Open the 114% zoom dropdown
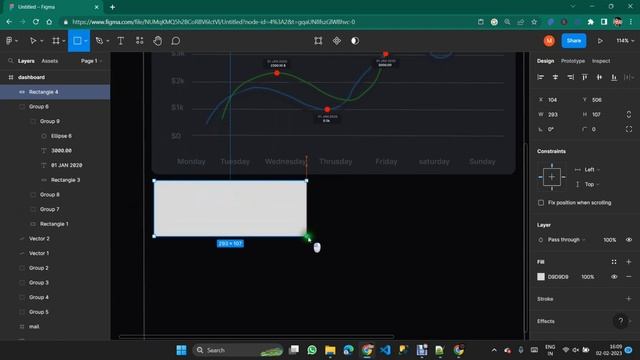The width and height of the screenshot is (640, 360). click(x=625, y=41)
